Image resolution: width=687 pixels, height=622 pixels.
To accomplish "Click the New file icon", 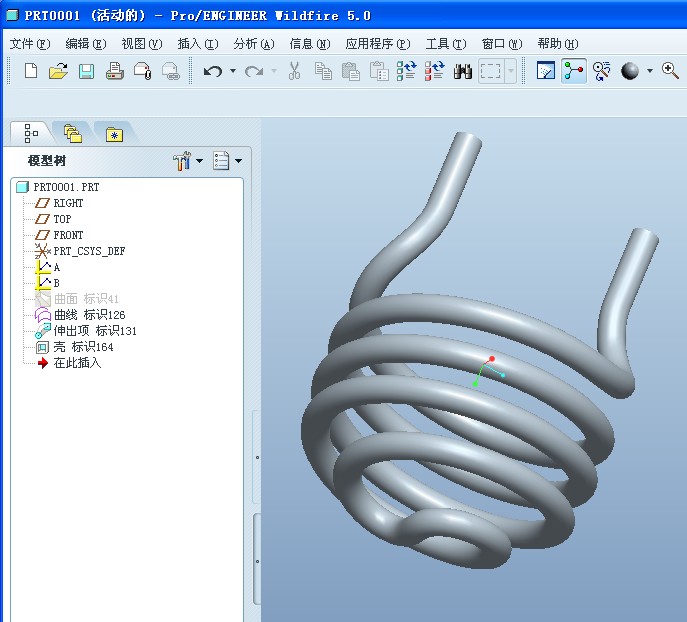I will pyautogui.click(x=31, y=71).
